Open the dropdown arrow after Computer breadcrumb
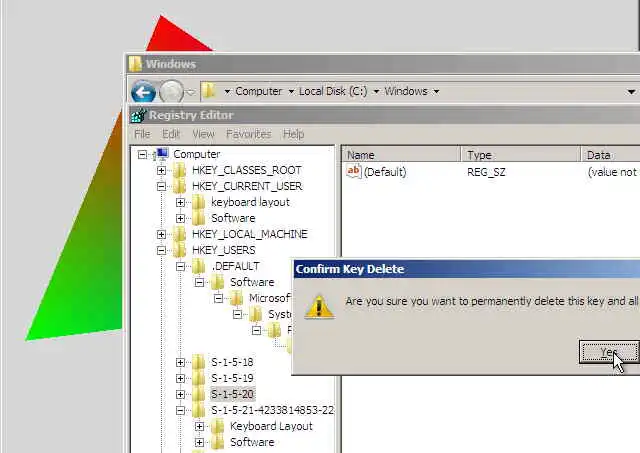640x453 pixels. [x=291, y=91]
